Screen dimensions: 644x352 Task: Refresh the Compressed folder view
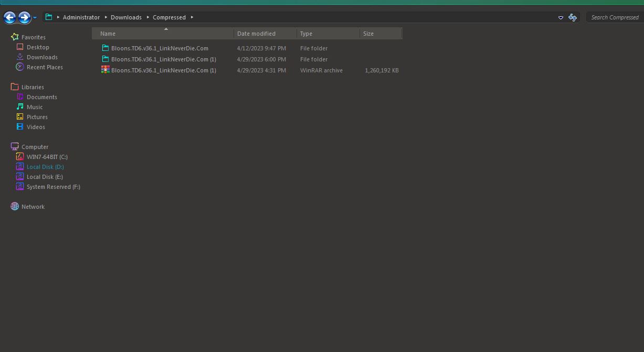pos(573,17)
